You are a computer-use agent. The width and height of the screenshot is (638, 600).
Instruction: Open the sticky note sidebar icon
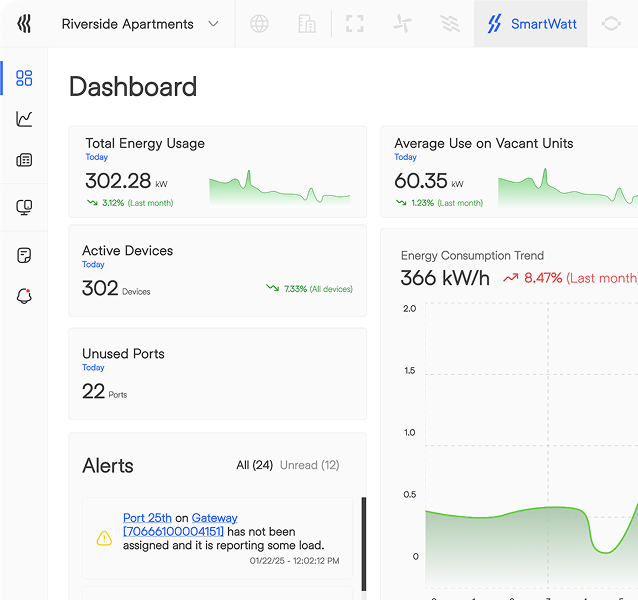(24, 255)
